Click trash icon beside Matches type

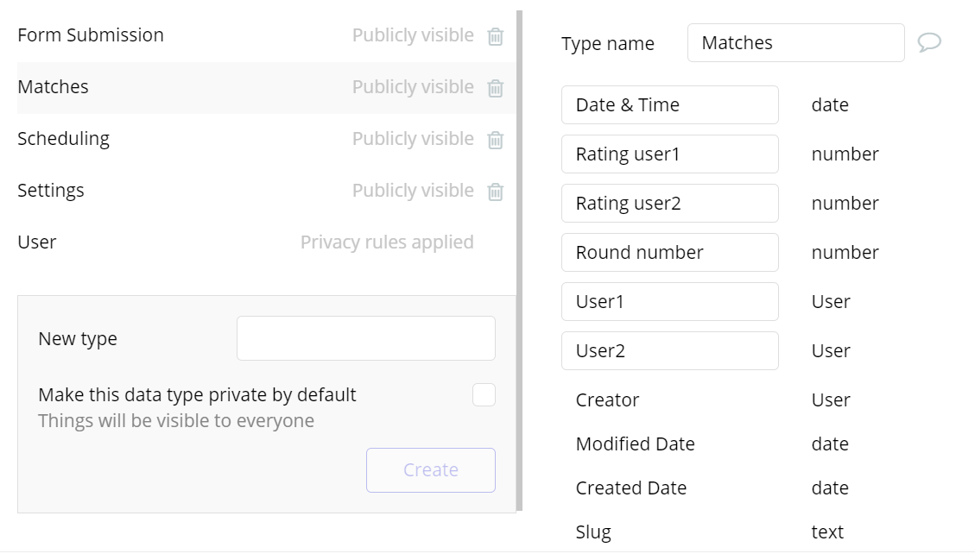click(496, 88)
